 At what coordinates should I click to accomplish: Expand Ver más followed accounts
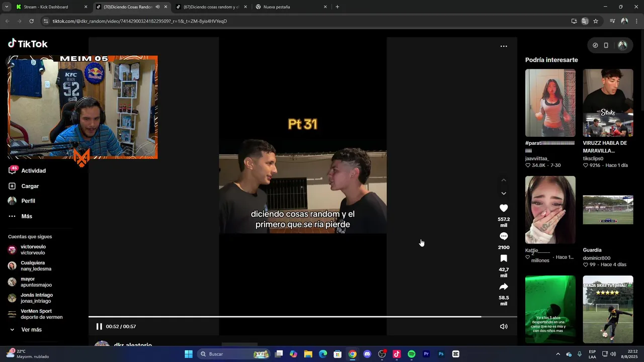[x=25, y=330]
